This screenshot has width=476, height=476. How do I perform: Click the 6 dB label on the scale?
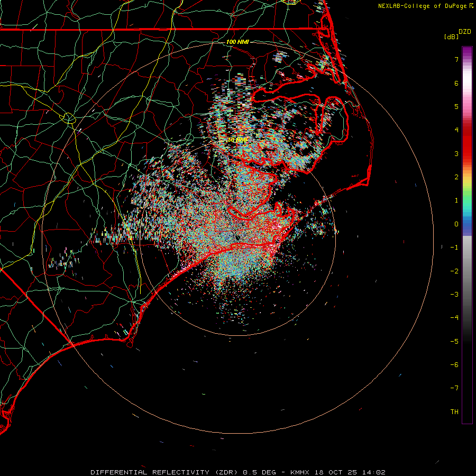pyautogui.click(x=456, y=83)
